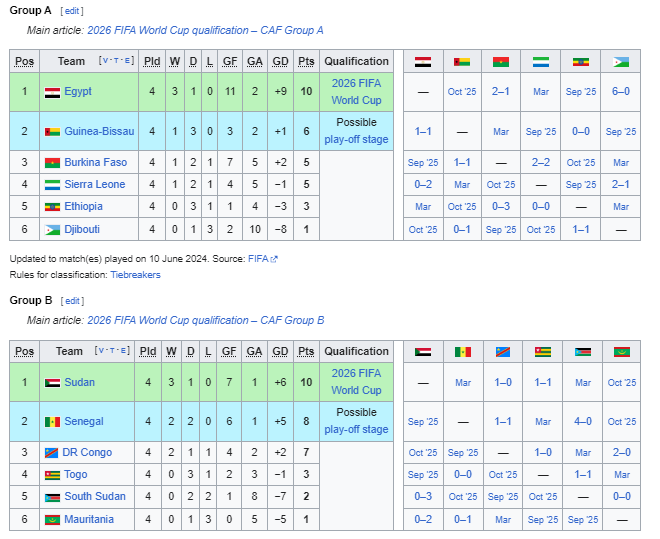Screen dimensions: 660x539
Task: Open Senegal 4–0 South Sudan match result
Action: pos(583,421)
